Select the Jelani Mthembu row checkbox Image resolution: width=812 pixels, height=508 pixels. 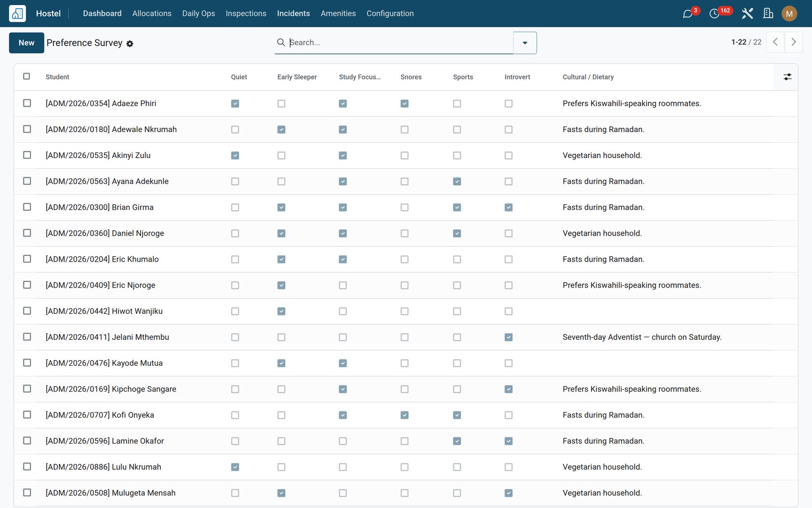point(27,337)
